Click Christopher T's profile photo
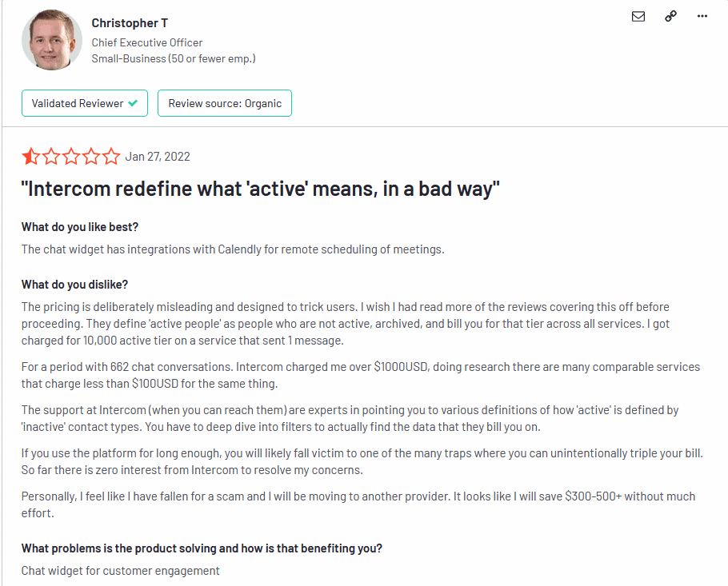728x586 pixels. click(x=52, y=40)
